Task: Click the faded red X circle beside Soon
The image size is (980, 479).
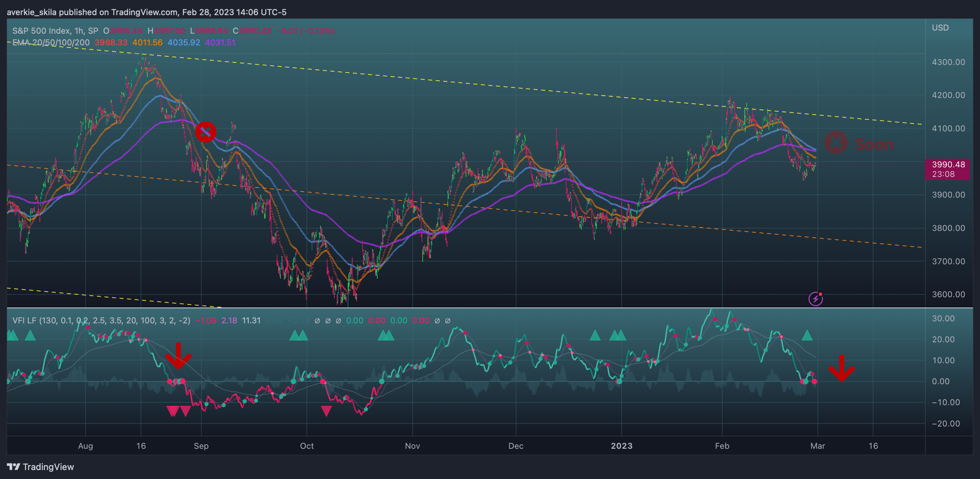Action: coord(836,142)
